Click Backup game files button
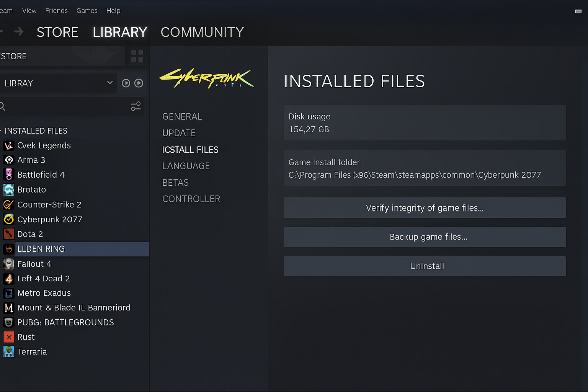 pyautogui.click(x=425, y=237)
